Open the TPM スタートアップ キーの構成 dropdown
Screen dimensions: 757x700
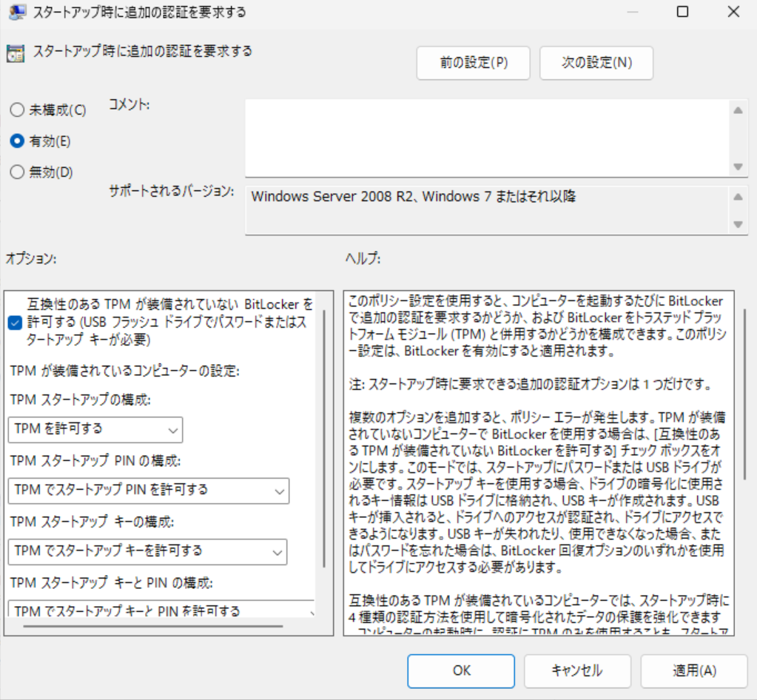tap(148, 551)
